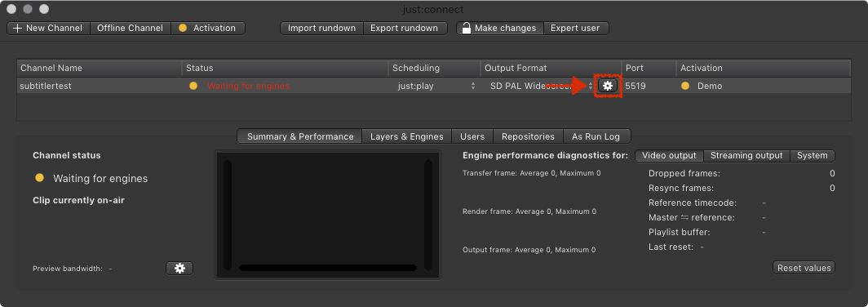Click the Scheduling column header
868x307 pixels.
tap(435, 68)
